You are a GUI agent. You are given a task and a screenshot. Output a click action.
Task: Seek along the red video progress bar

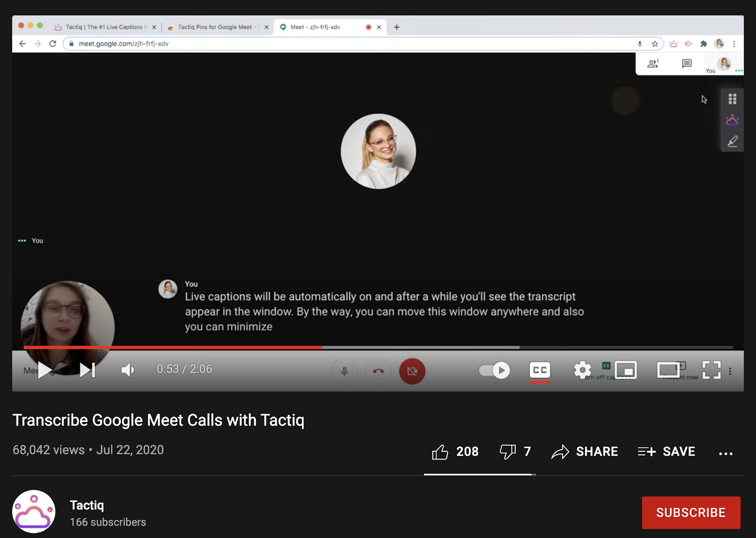click(x=172, y=347)
